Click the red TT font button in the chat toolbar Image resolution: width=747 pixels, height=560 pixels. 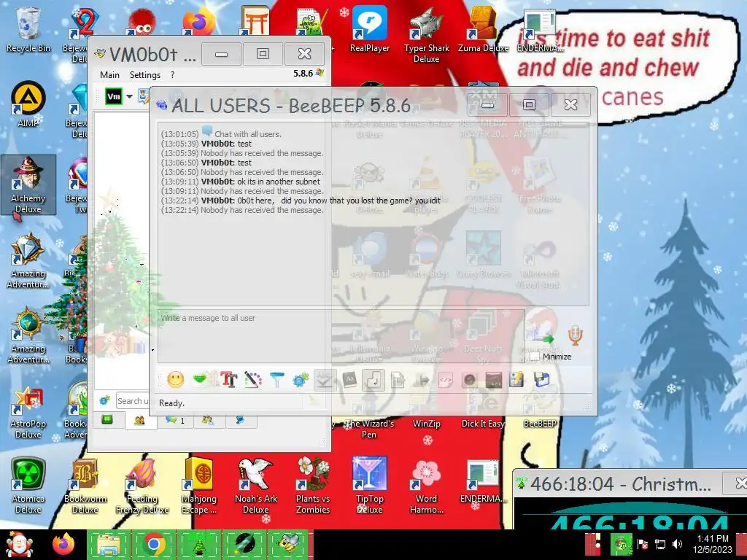pyautogui.click(x=228, y=380)
